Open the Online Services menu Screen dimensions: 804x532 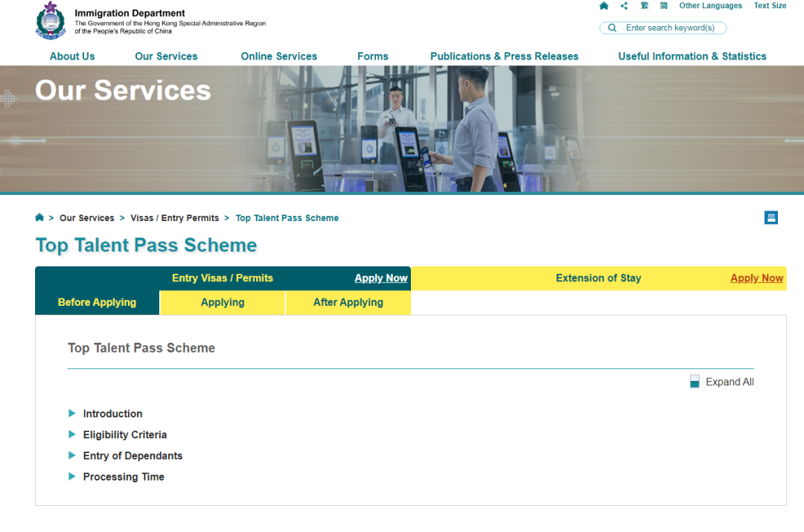pos(278,57)
